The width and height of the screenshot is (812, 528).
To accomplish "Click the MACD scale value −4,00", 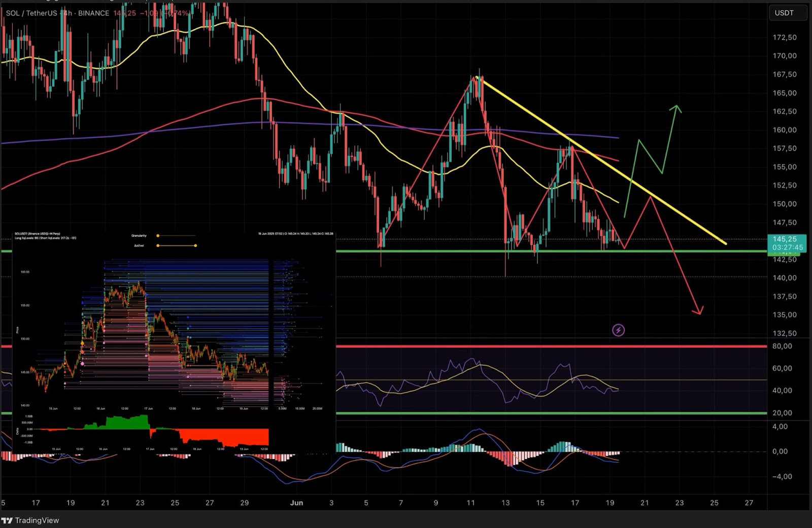I will click(782, 477).
